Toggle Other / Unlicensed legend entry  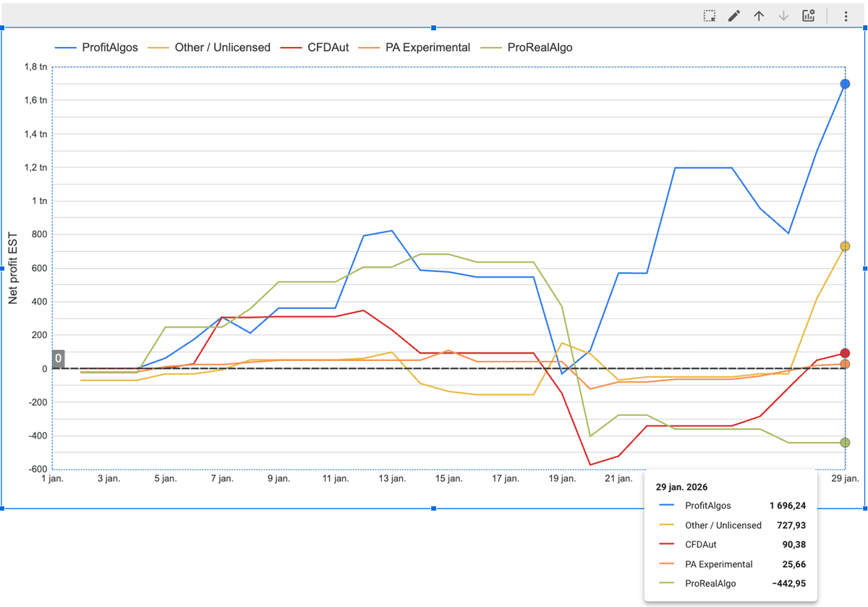coord(210,47)
